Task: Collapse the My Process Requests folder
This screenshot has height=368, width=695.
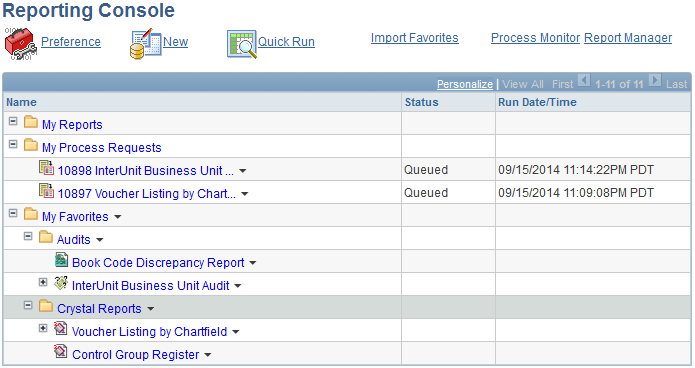Action: [x=13, y=144]
